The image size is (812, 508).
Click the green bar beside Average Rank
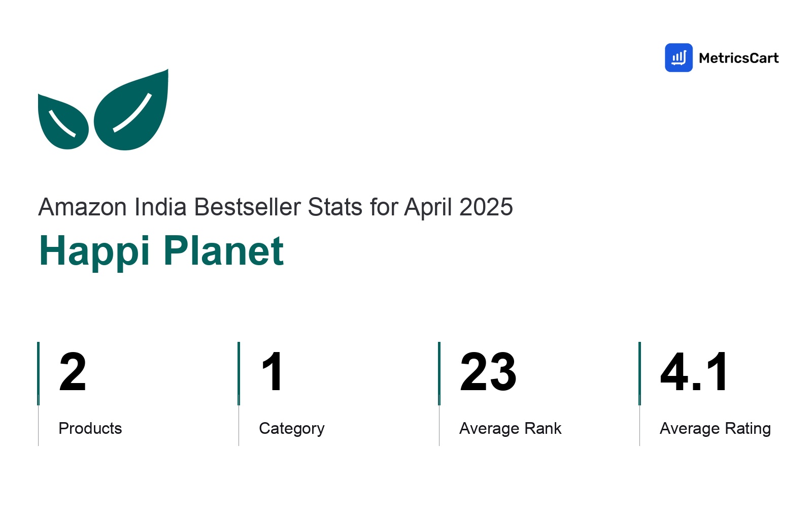click(x=439, y=373)
